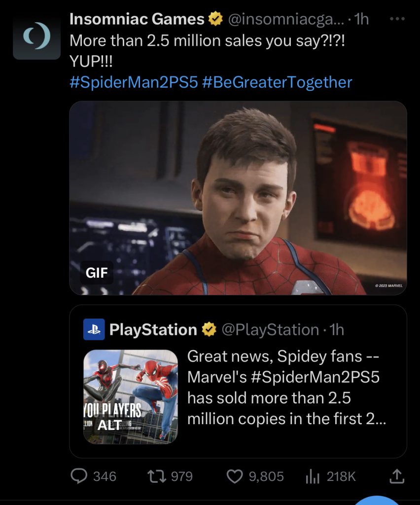Open the #BeGreaterTogether hashtag
This screenshot has height=505, width=420.
[x=277, y=82]
